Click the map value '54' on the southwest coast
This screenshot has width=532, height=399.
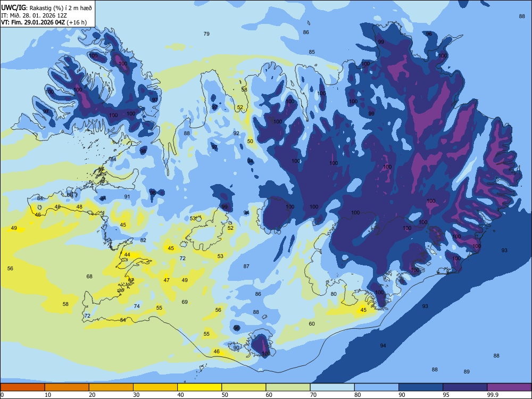[x=123, y=320]
